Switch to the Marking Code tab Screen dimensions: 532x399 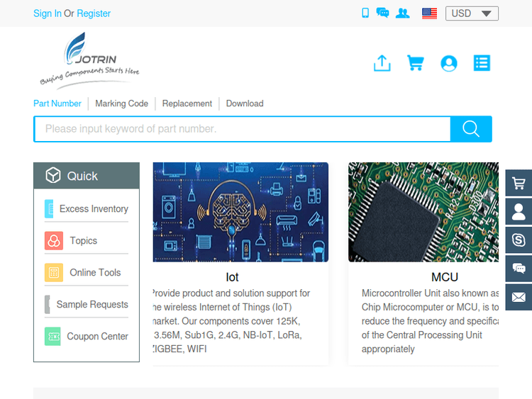click(x=121, y=103)
